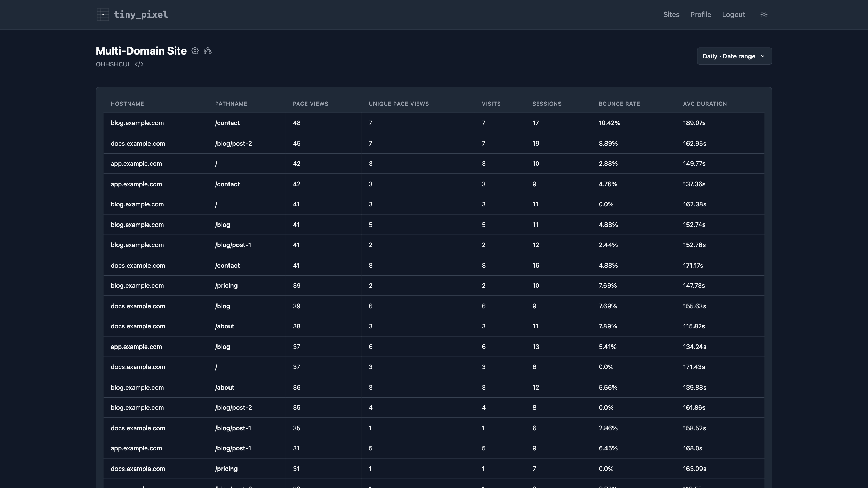This screenshot has height=488, width=868.
Task: Go to Sites in navigation
Action: [671, 15]
